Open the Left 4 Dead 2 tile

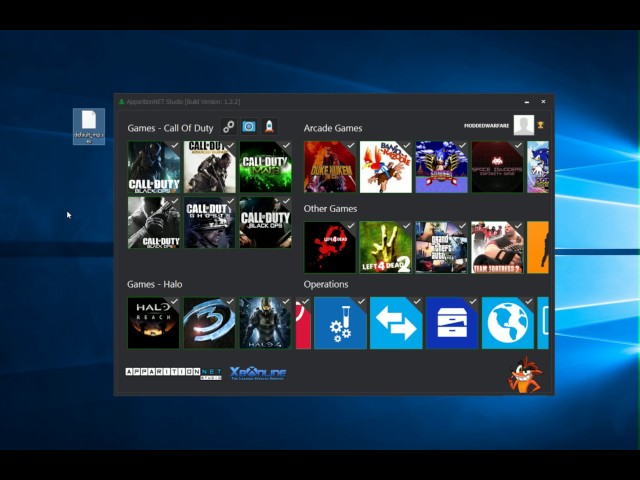pos(386,247)
